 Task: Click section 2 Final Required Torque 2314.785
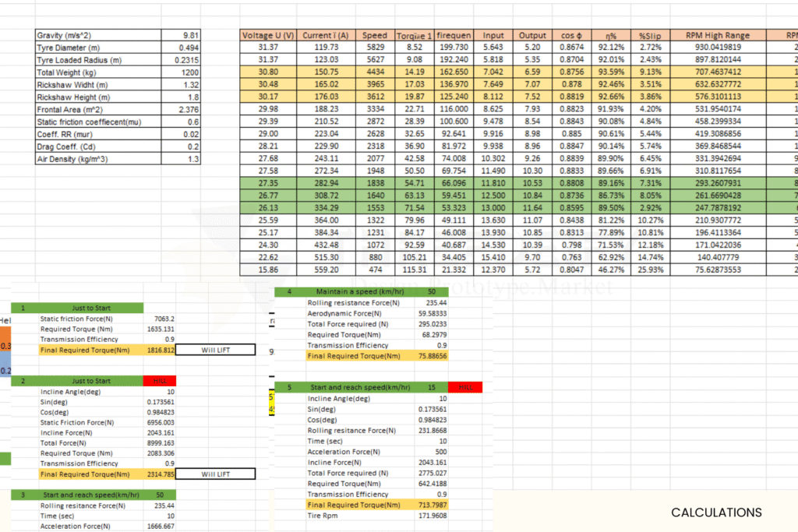(160, 474)
